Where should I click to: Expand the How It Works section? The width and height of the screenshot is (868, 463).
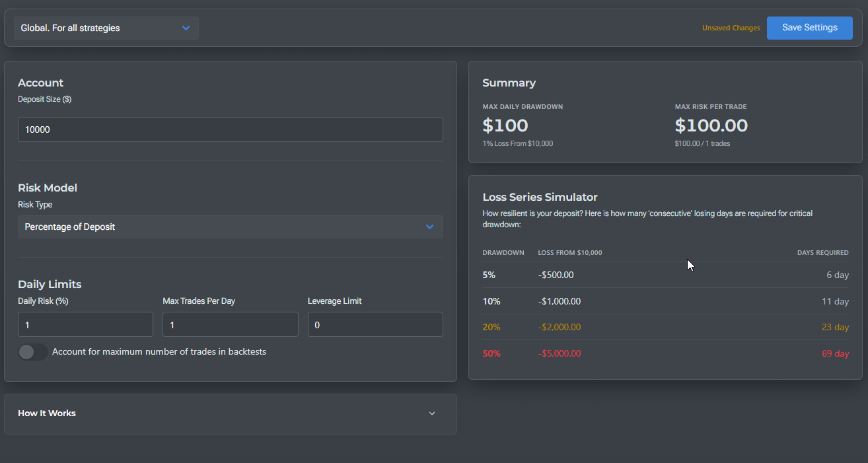coord(230,413)
